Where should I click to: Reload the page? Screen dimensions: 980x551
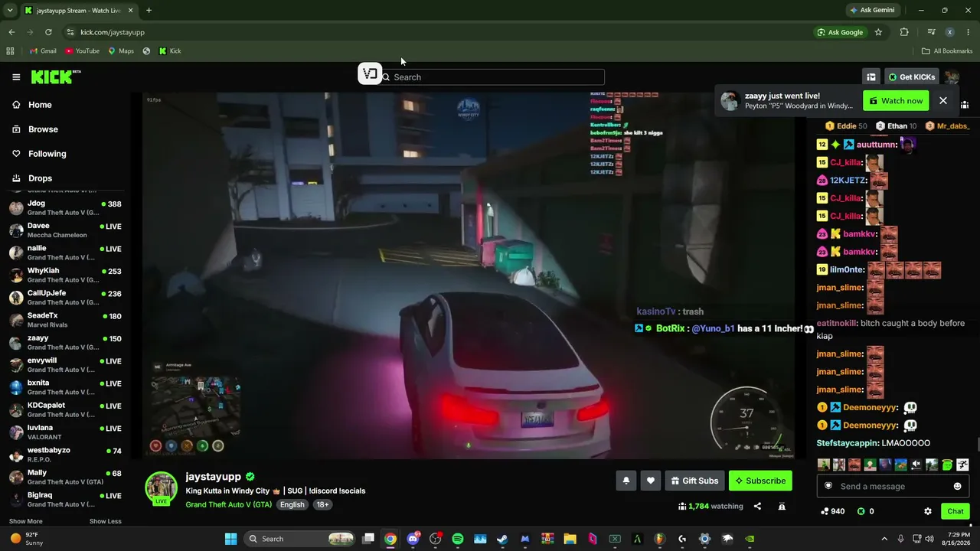[48, 32]
